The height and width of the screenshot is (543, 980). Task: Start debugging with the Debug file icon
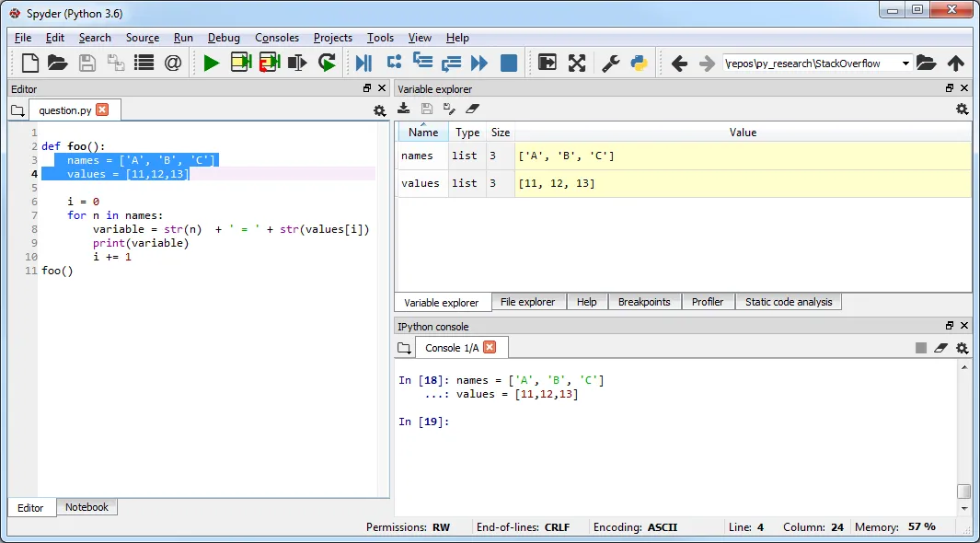(x=363, y=63)
